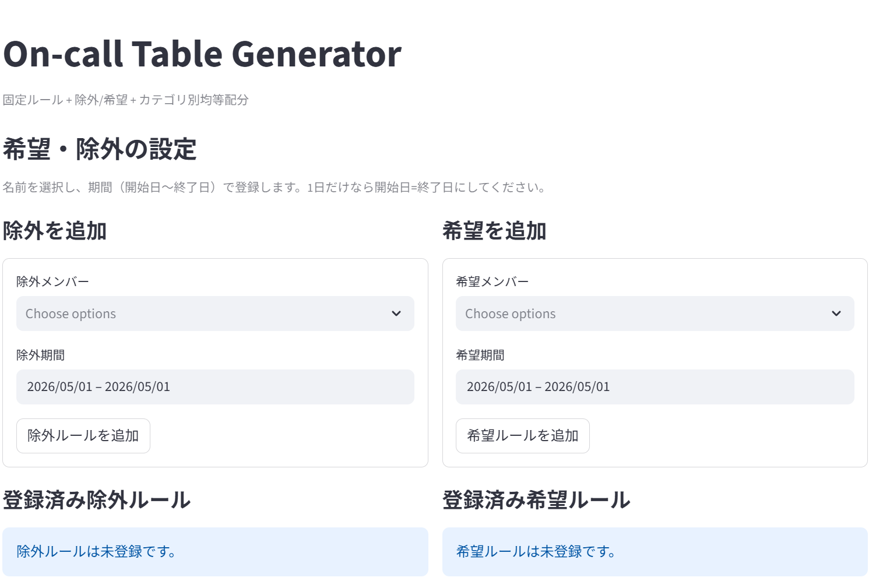This screenshot has width=890, height=588.
Task: Click the 登録済み希望ルール heading
Action: (536, 500)
